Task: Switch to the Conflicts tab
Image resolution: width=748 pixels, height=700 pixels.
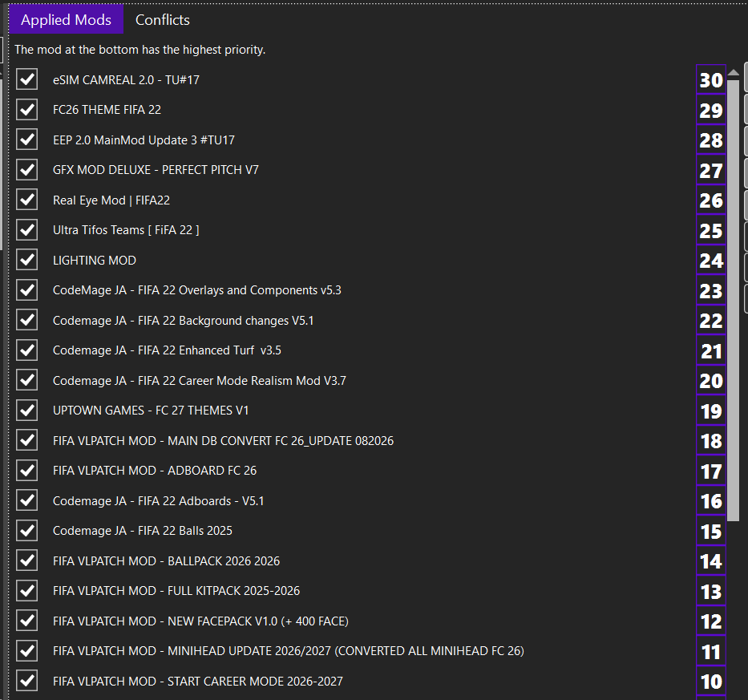Action: 162,19
